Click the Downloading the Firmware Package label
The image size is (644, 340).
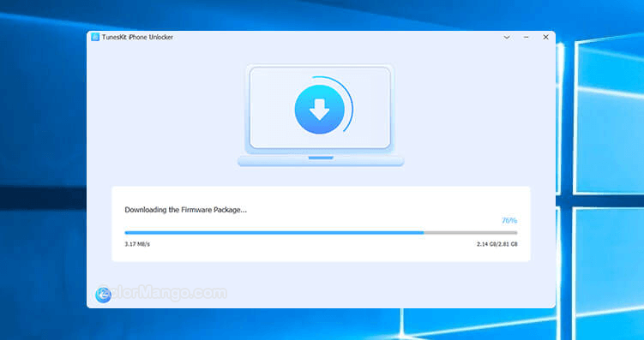pyautogui.click(x=185, y=210)
